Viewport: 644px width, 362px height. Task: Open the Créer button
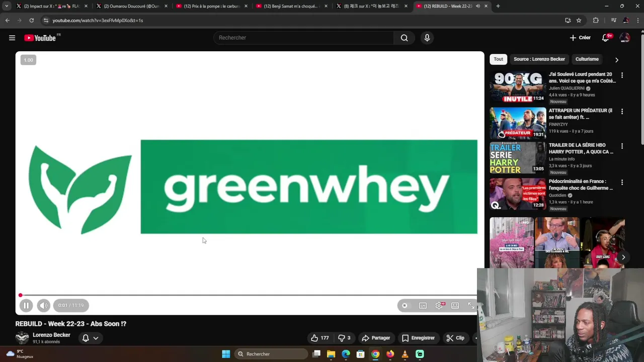click(x=580, y=38)
